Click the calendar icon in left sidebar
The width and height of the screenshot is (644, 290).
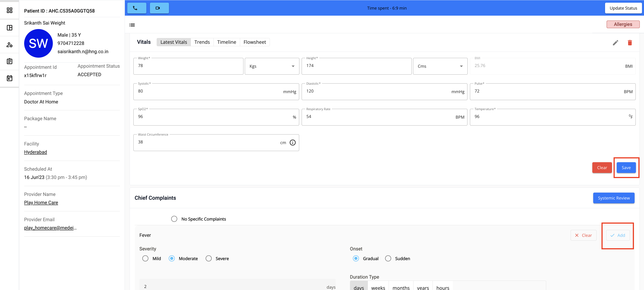pos(9,78)
